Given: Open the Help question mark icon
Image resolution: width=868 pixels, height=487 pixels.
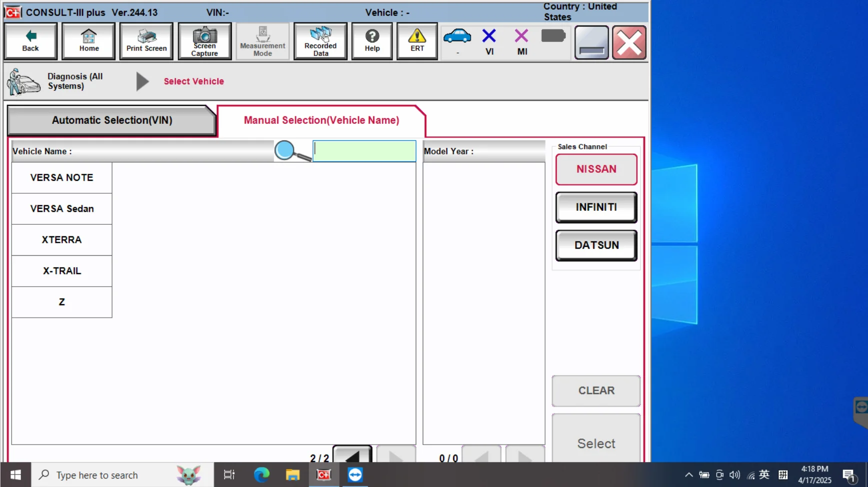Looking at the screenshot, I should (x=372, y=41).
